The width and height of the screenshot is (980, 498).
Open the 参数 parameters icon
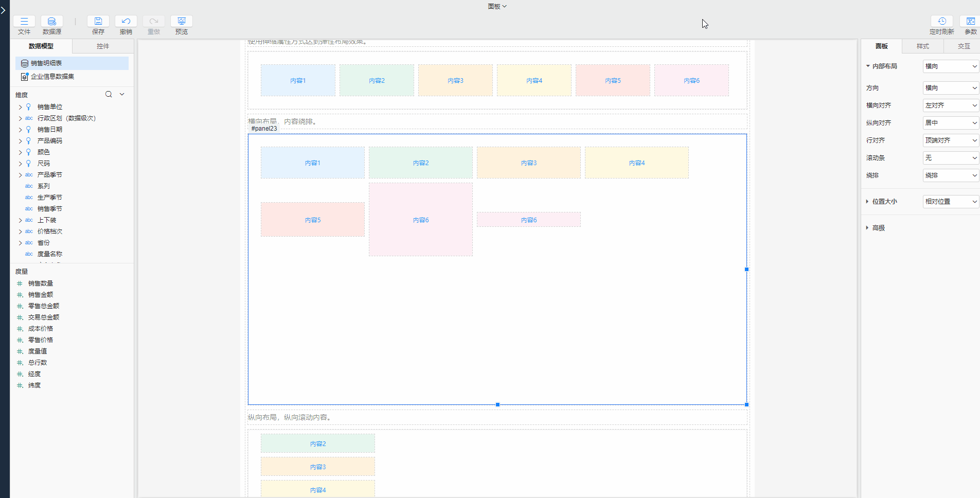click(x=970, y=21)
